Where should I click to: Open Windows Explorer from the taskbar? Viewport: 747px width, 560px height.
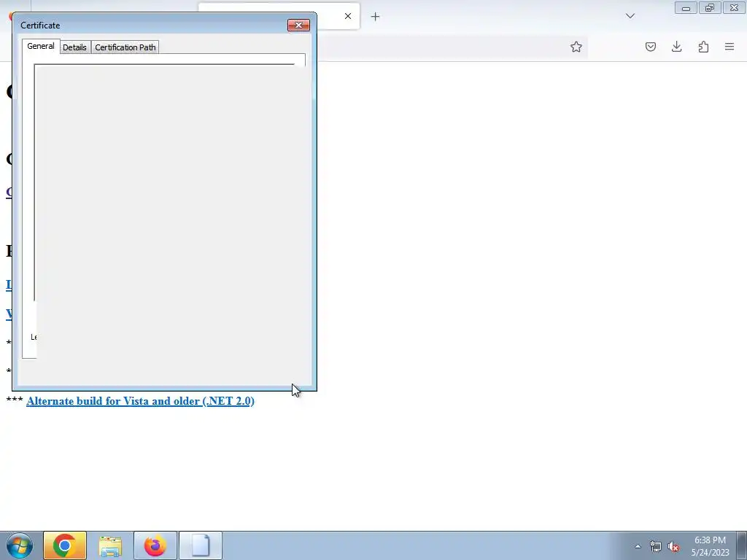110,545
